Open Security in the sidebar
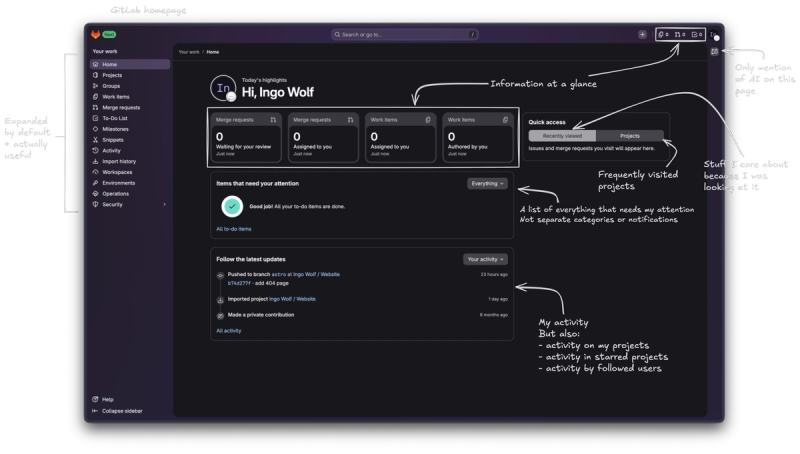 [130, 205]
